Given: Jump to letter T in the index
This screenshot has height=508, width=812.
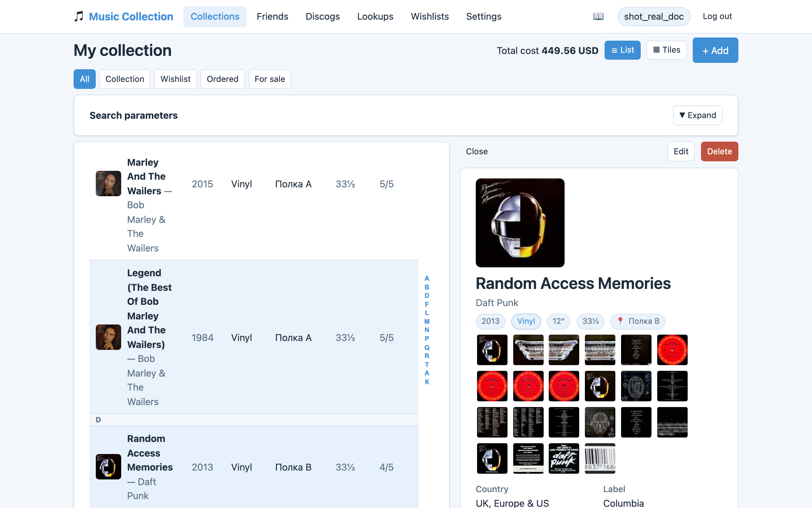Looking at the screenshot, I should [x=427, y=364].
